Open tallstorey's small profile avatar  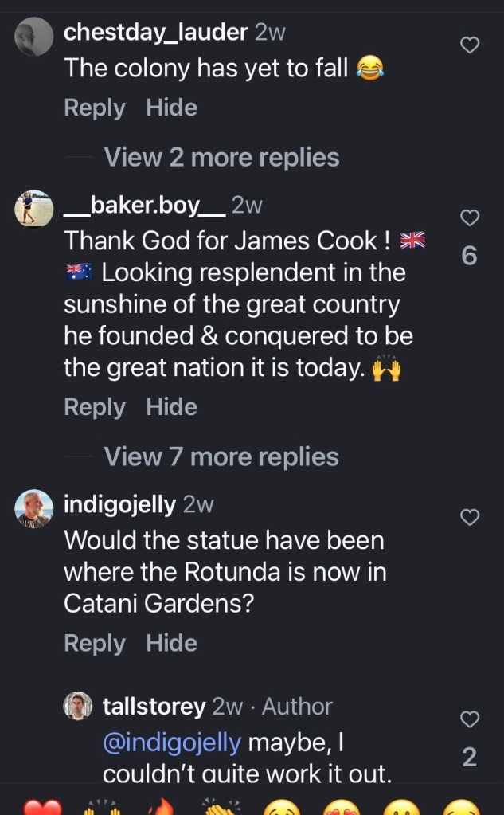(78, 706)
